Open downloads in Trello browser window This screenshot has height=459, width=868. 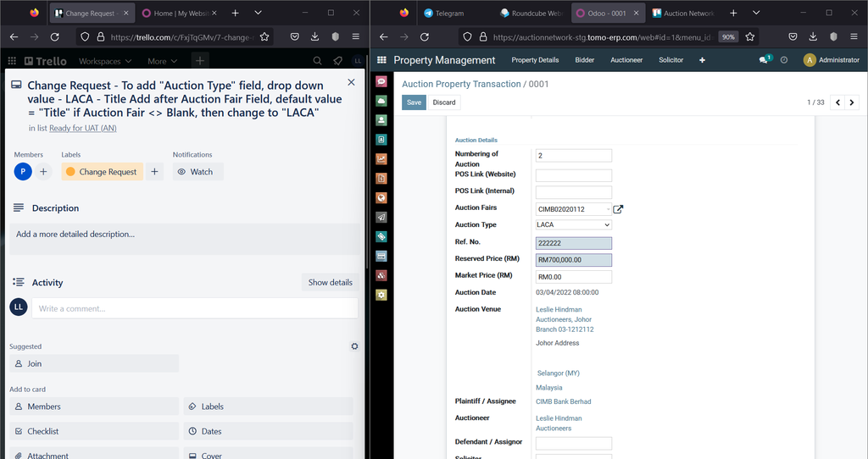click(314, 36)
